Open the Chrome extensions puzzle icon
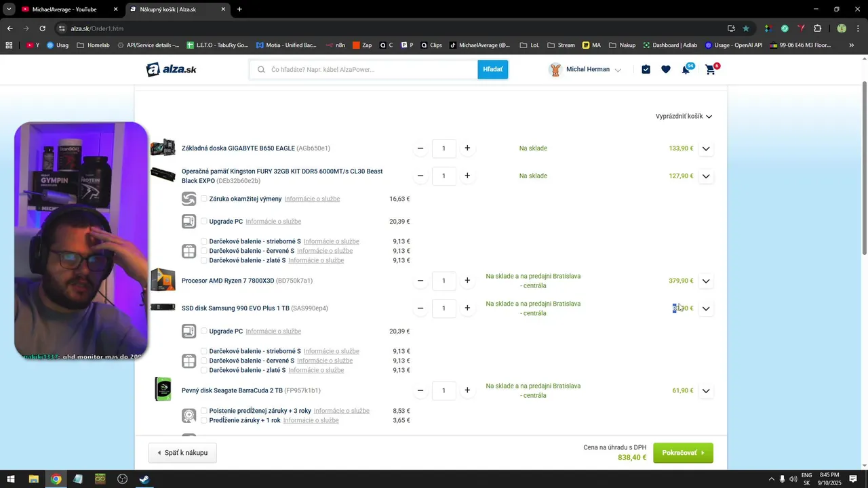 tap(817, 28)
